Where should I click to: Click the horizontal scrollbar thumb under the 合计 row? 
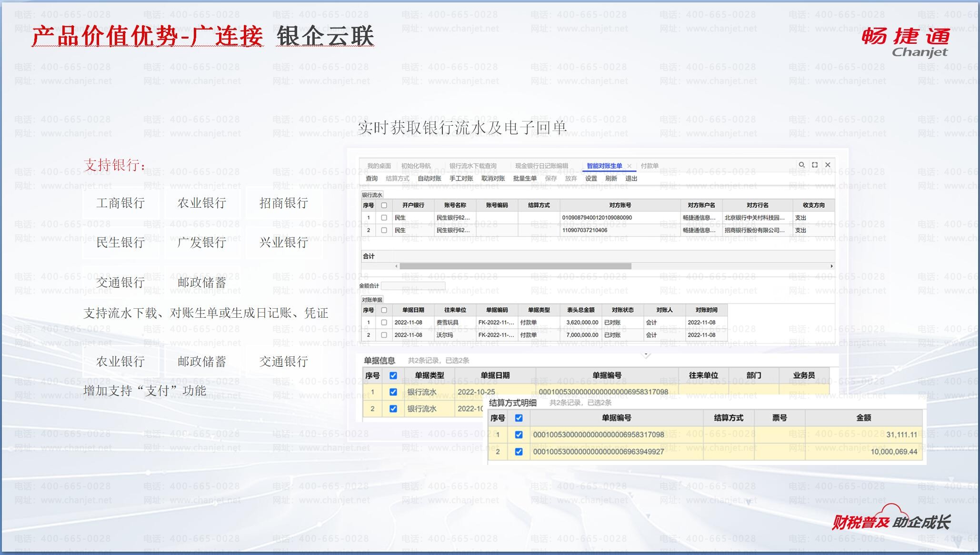coord(515,266)
